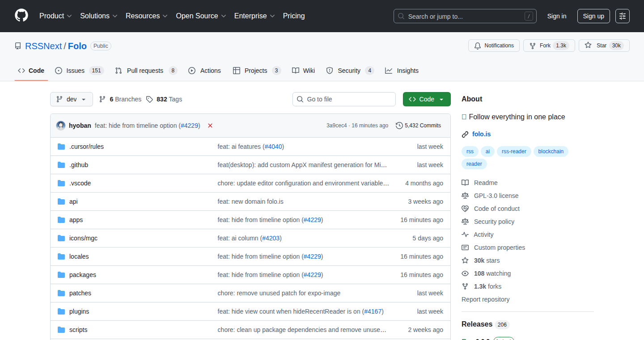644x340 pixels.
Task: Open the Releases section heading
Action: point(477,324)
